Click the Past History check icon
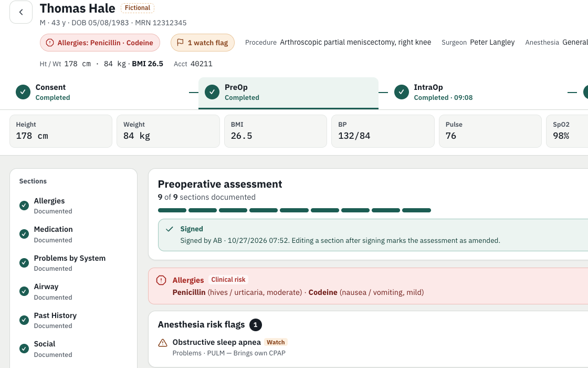This screenshot has height=368, width=588. point(24,320)
